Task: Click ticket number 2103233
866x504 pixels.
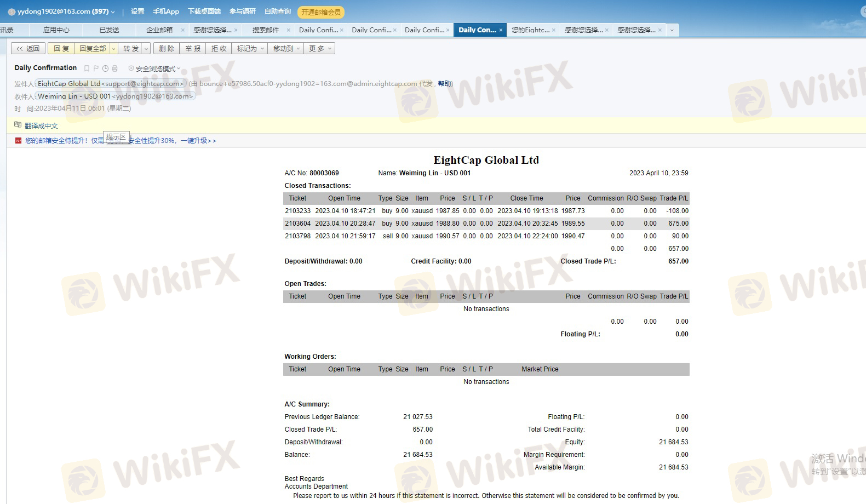Action: click(297, 211)
